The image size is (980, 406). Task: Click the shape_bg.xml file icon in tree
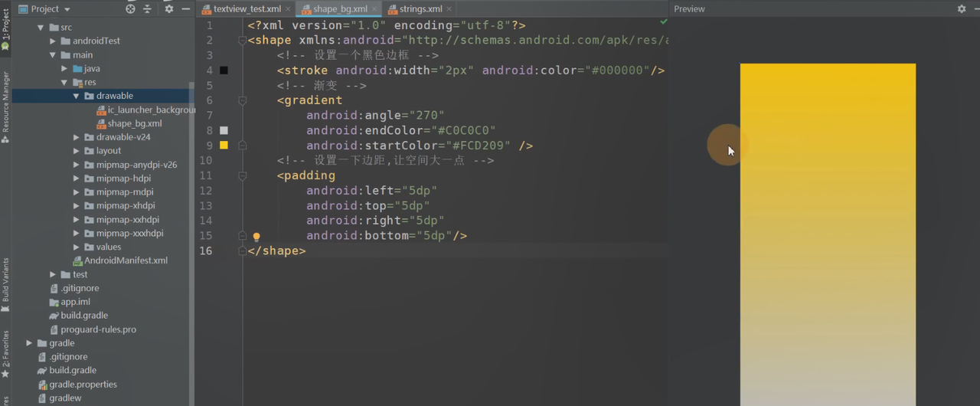[101, 123]
